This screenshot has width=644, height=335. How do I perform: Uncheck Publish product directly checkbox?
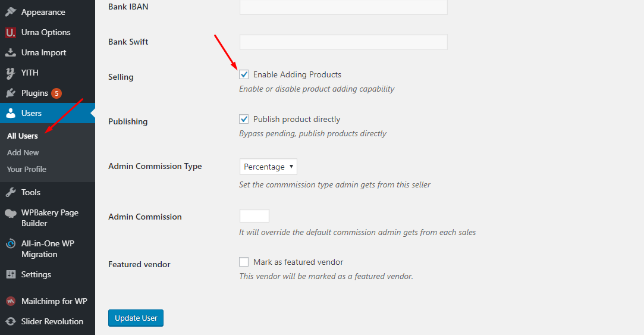coord(244,119)
